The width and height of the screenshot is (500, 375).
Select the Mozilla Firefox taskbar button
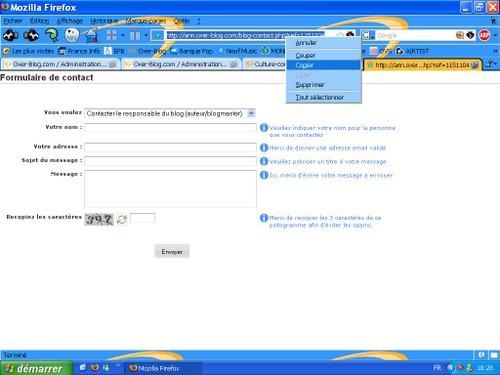[x=163, y=368]
